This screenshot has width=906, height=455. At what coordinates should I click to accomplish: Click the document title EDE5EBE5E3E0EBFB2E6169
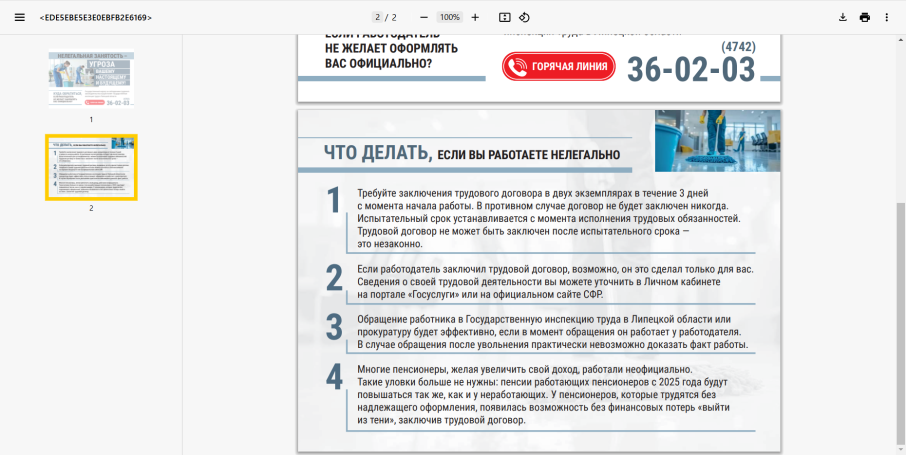click(x=96, y=18)
